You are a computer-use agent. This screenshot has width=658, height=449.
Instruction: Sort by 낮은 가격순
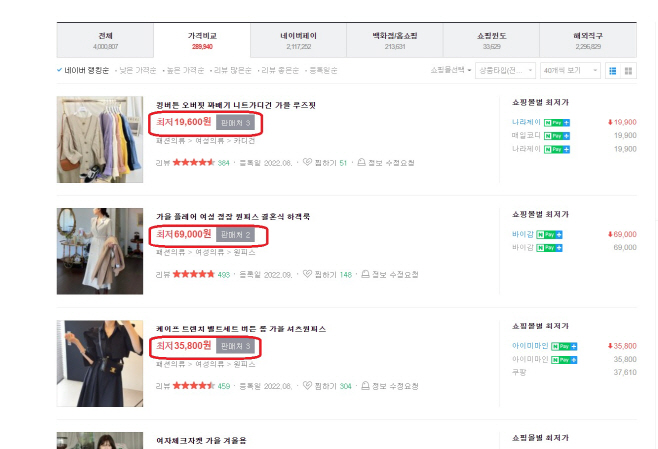coord(138,70)
